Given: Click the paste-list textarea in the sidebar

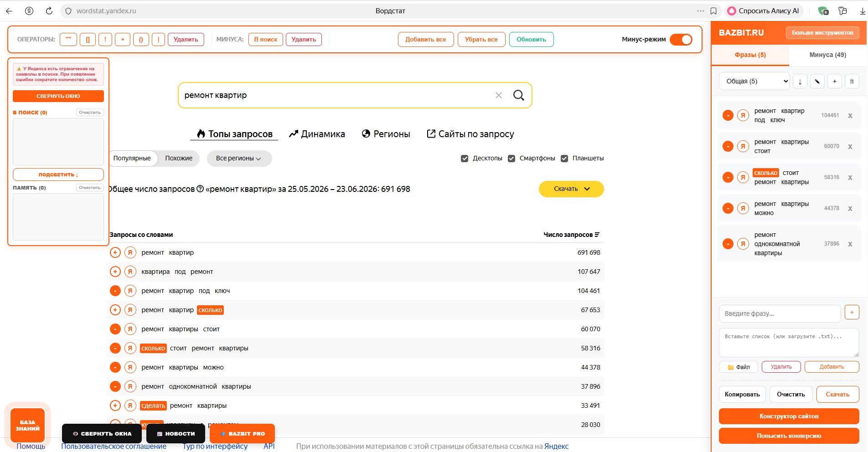Looking at the screenshot, I should point(789,343).
